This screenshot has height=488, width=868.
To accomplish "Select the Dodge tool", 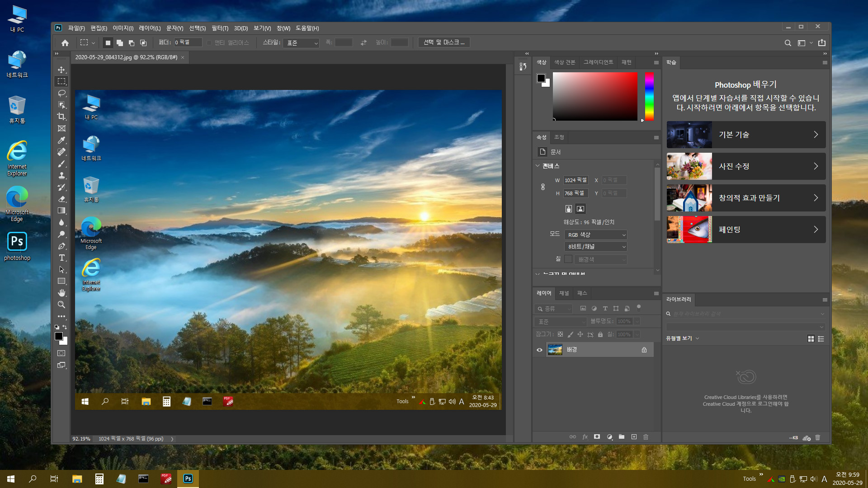I will coord(61,234).
